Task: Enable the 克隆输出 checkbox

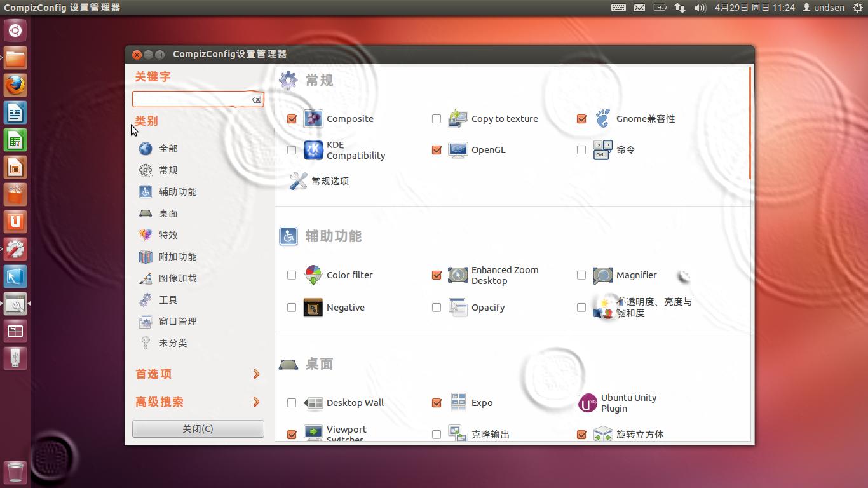Action: (x=437, y=435)
